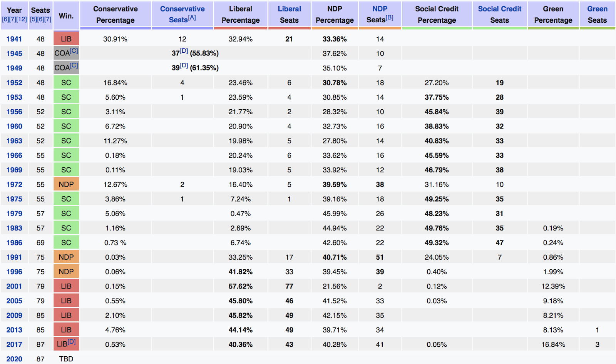Click the Conservative Percentage column header
The width and height of the screenshot is (616, 364).
tap(115, 15)
